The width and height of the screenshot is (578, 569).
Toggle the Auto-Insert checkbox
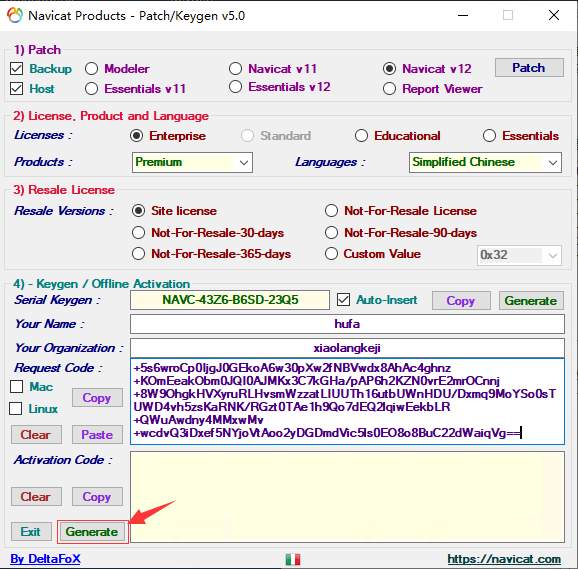pyautogui.click(x=343, y=300)
